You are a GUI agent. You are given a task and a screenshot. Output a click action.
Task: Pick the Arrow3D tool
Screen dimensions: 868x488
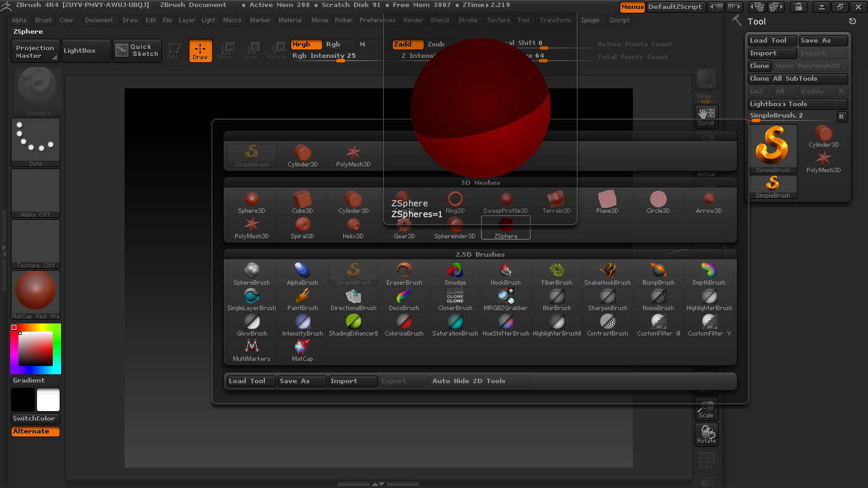tap(709, 203)
